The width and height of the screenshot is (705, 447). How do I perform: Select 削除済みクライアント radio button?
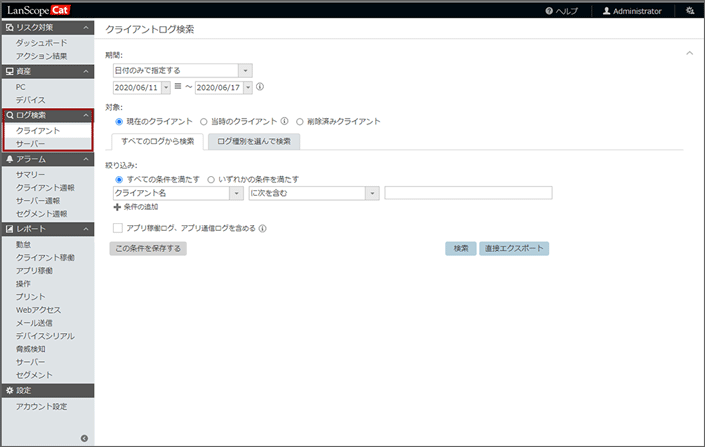300,121
